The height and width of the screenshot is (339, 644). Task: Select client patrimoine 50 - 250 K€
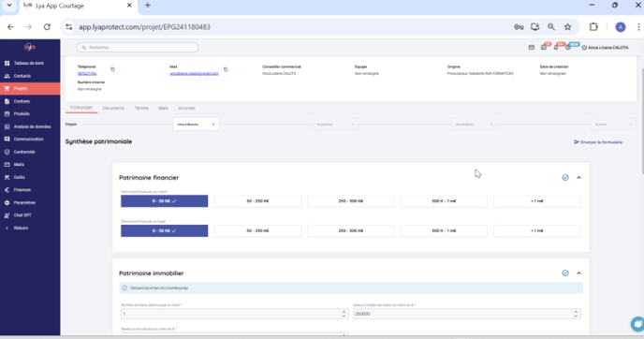click(257, 201)
